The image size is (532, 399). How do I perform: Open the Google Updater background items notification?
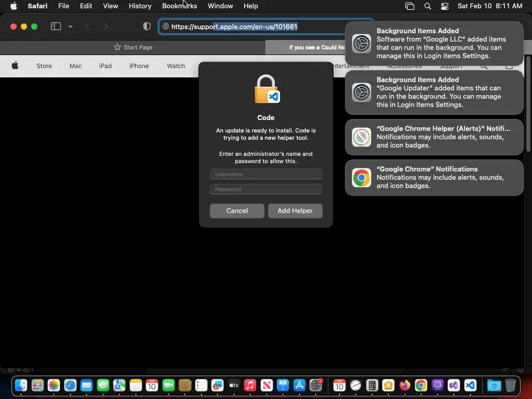[x=434, y=92]
